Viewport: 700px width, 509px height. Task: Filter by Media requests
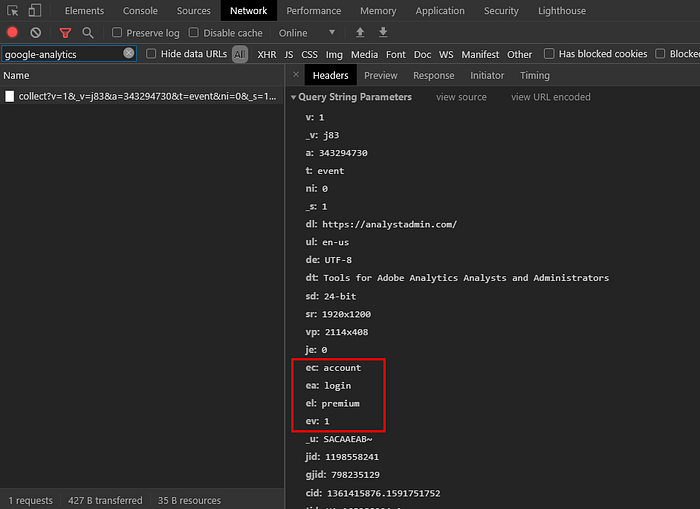(364, 54)
